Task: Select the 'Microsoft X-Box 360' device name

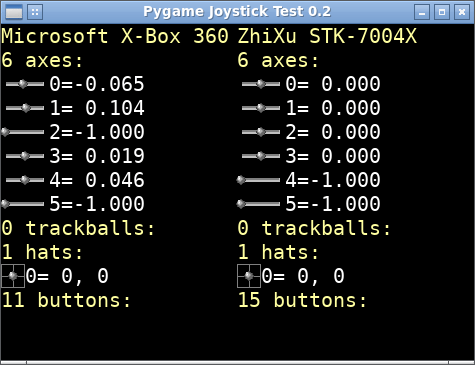Action: [115, 36]
